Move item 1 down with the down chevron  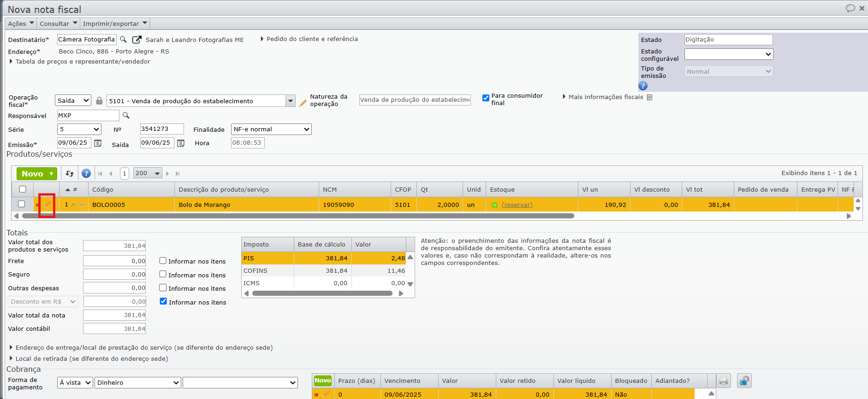[x=82, y=205]
